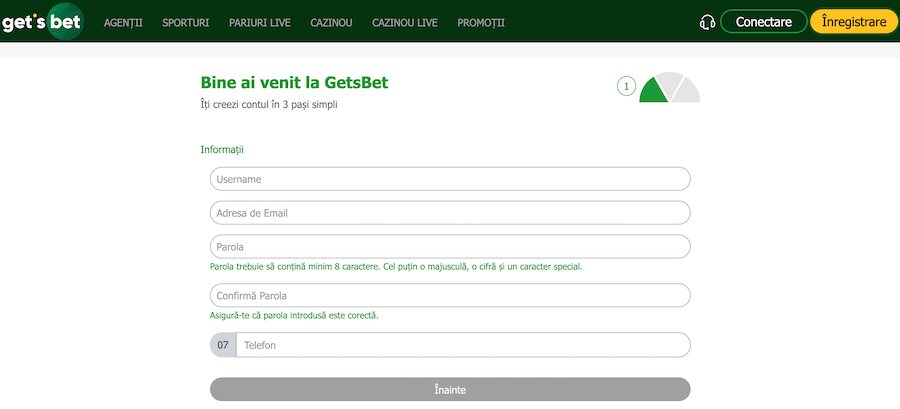900x409 pixels.
Task: Click the Bine ai venit la GetsBet heading
Action: click(294, 83)
